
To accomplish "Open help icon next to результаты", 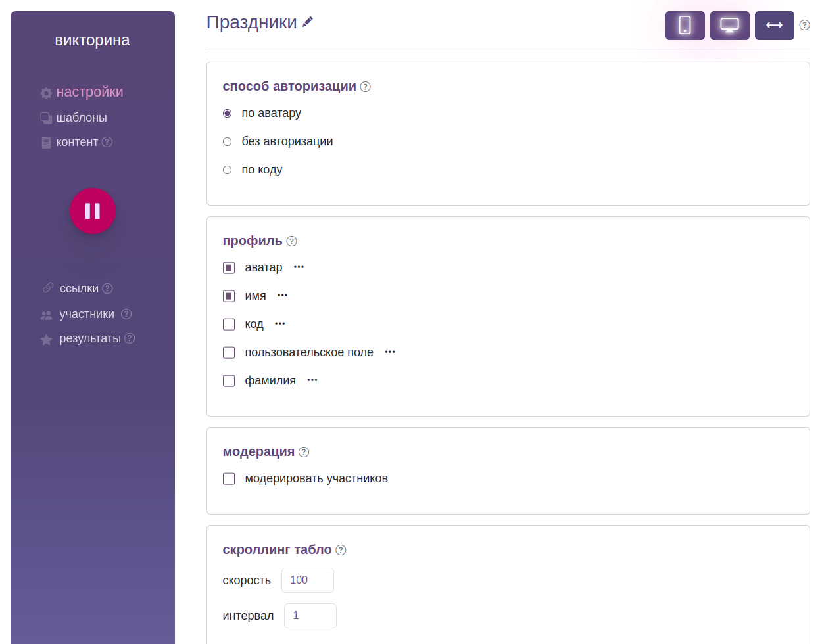I will click(x=130, y=338).
